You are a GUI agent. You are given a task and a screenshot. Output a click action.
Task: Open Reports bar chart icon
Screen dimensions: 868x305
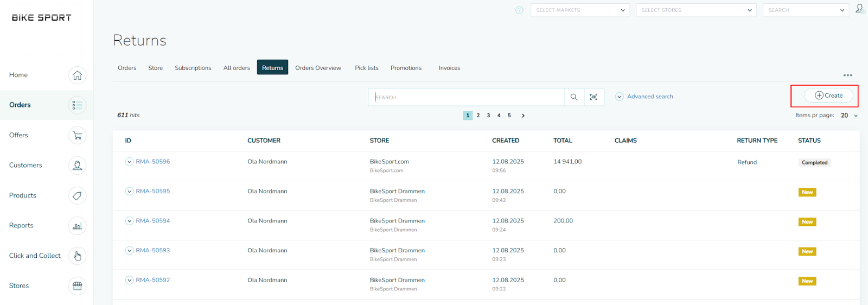(77, 226)
